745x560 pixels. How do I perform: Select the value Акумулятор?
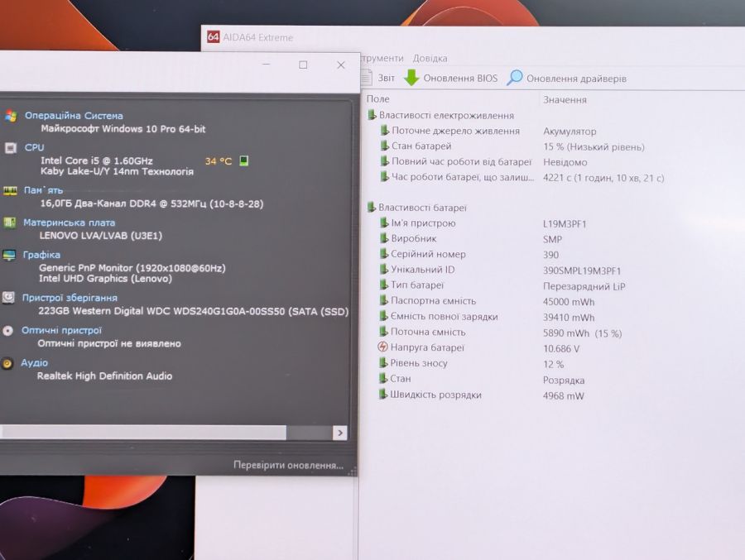click(570, 131)
